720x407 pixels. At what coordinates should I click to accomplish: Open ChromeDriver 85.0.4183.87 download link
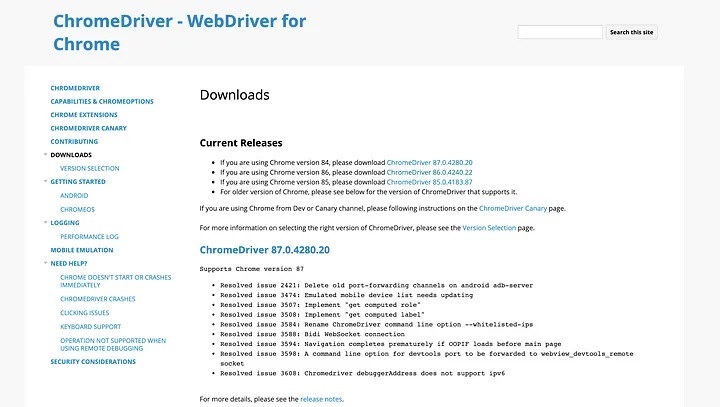click(x=429, y=182)
